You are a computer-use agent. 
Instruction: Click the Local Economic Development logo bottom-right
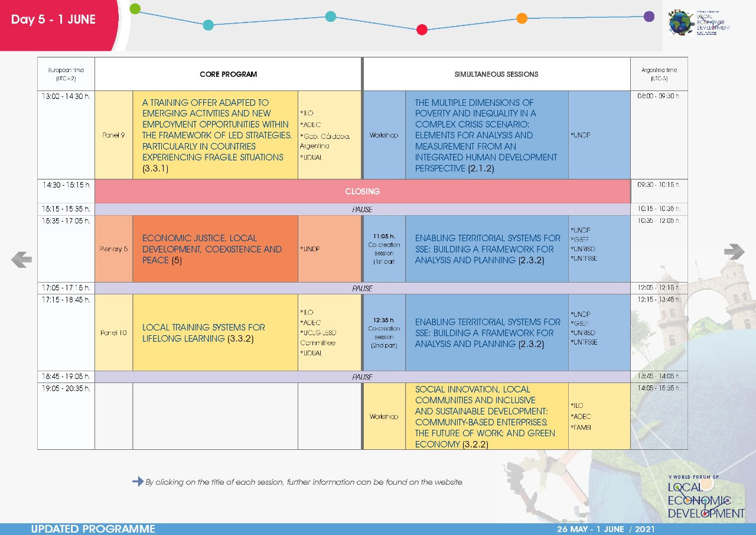coord(706,497)
